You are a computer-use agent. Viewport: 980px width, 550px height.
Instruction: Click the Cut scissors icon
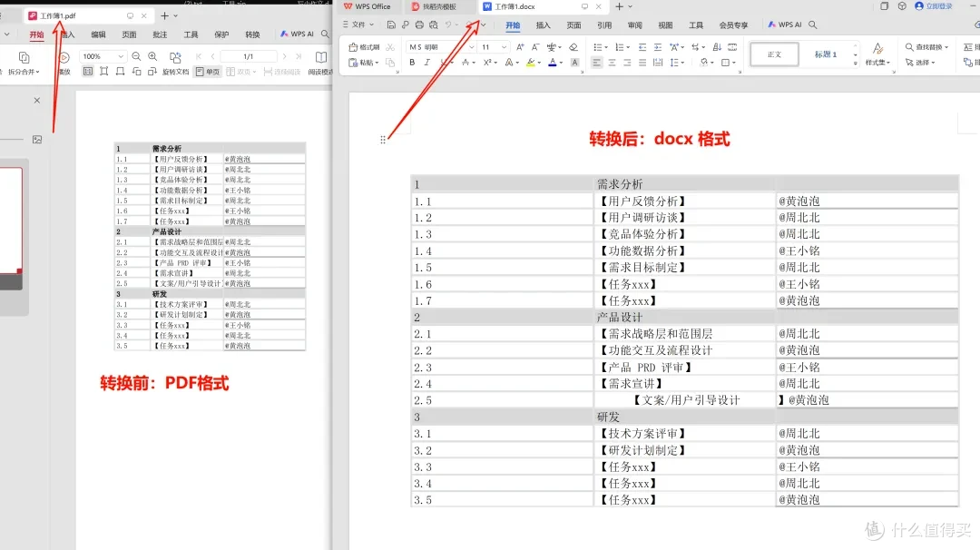pyautogui.click(x=390, y=47)
